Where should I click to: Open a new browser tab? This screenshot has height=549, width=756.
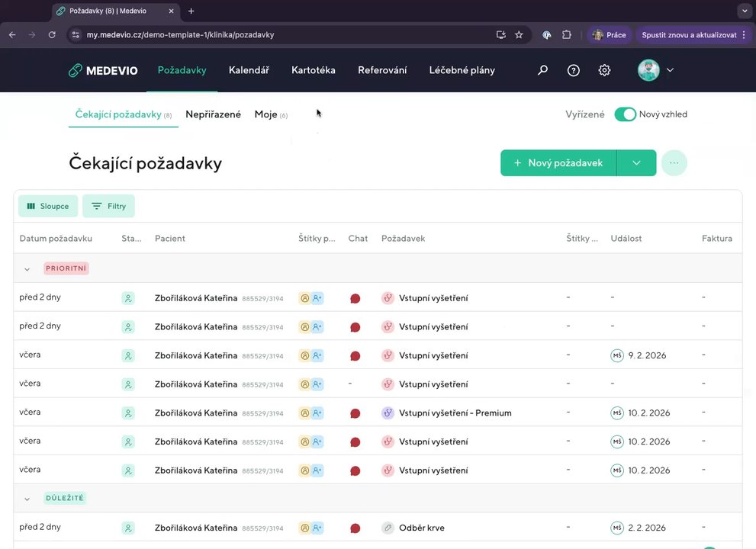(191, 11)
